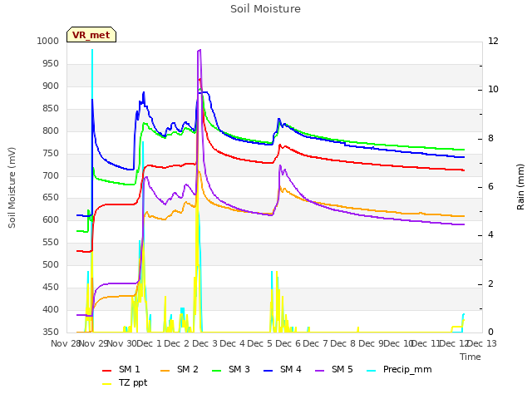Click the 4 tick on rain axis
This screenshot has height=399, width=532.
point(490,234)
